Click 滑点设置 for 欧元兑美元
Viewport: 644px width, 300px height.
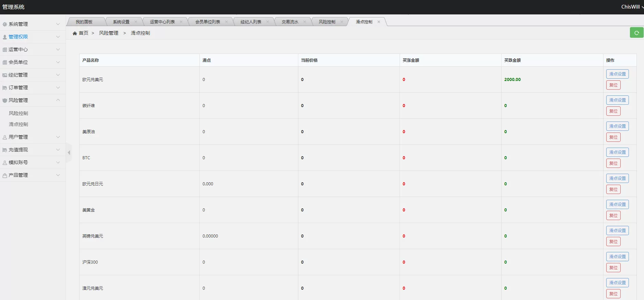pyautogui.click(x=617, y=74)
